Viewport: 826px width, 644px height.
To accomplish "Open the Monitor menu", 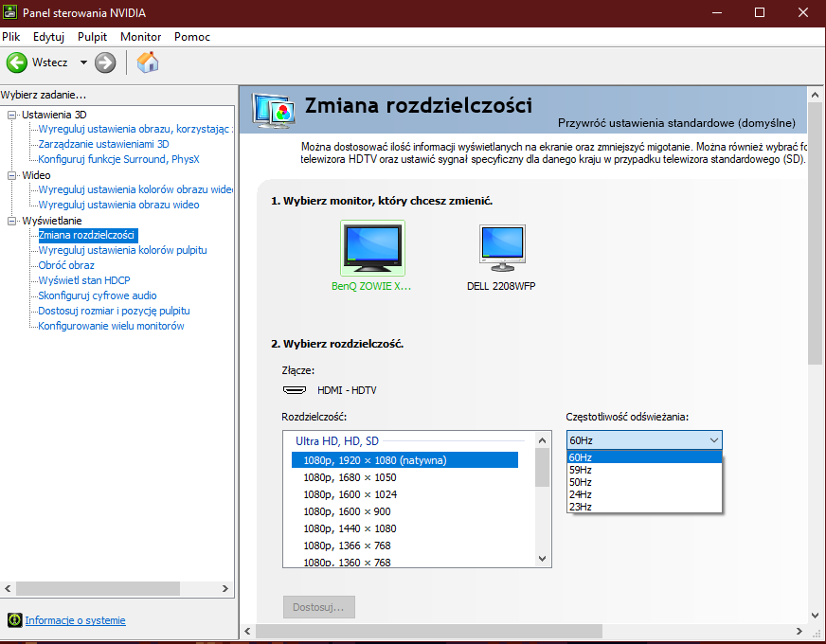I will (x=140, y=37).
